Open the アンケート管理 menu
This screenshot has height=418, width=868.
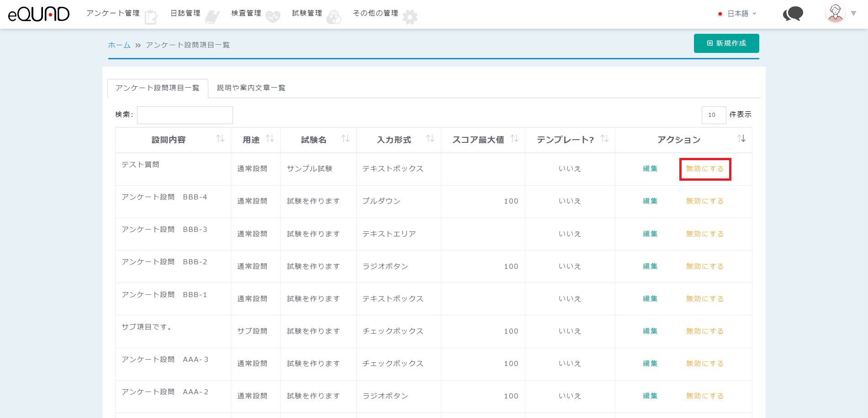[x=113, y=13]
